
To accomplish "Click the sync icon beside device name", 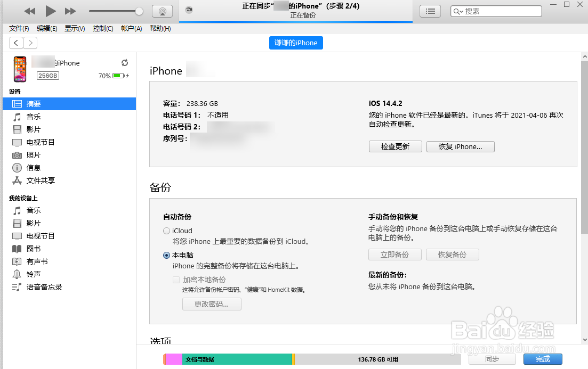I will pyautogui.click(x=125, y=62).
